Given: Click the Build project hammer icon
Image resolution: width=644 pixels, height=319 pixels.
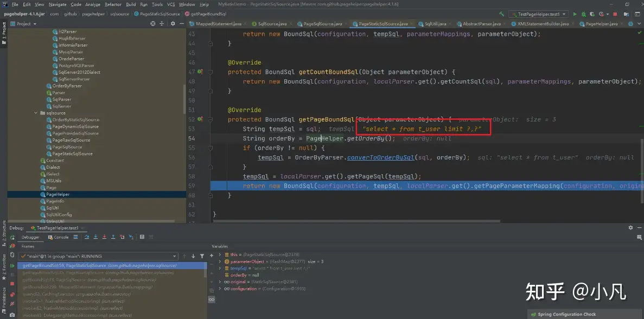Looking at the screenshot, I should click(501, 14).
